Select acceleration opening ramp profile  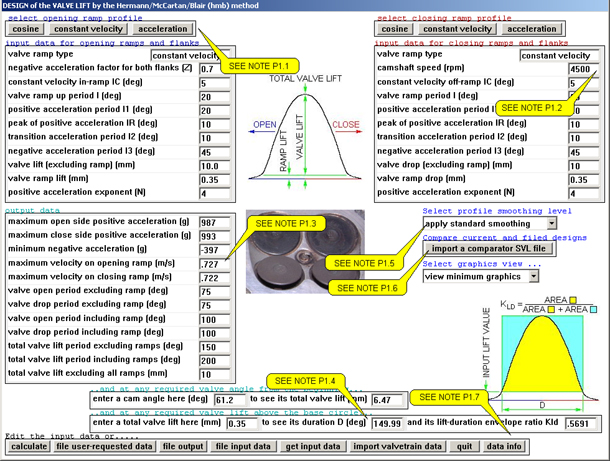[163, 29]
